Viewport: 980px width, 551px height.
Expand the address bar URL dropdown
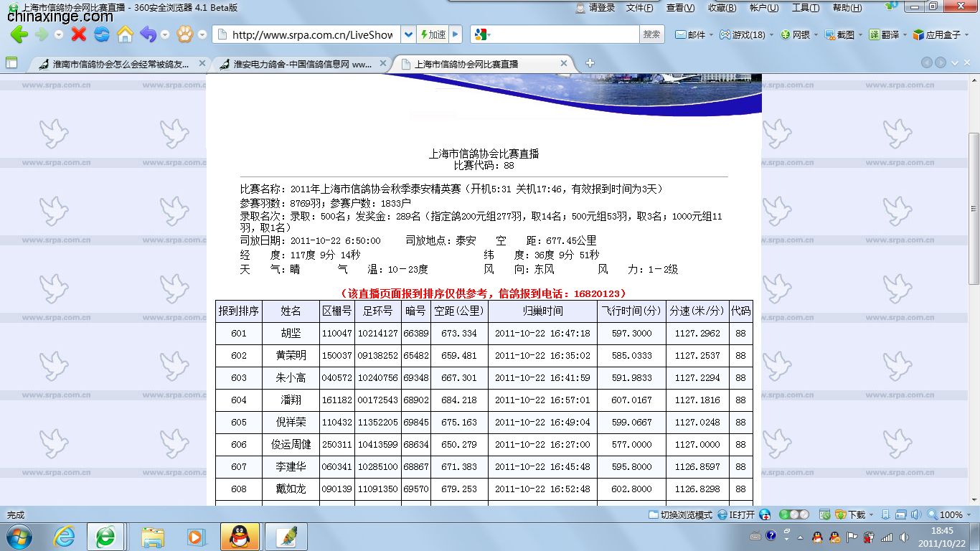pyautogui.click(x=407, y=34)
